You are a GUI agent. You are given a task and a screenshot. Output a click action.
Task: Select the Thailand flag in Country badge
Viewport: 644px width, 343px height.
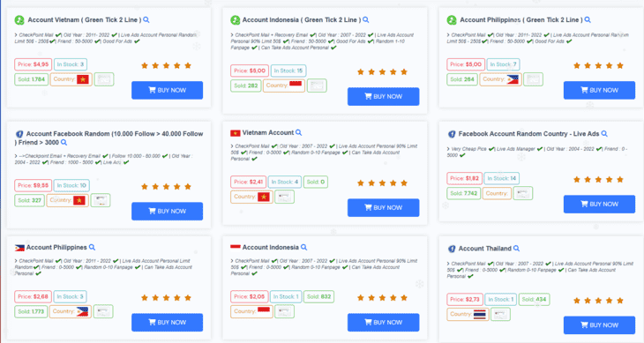479,314
